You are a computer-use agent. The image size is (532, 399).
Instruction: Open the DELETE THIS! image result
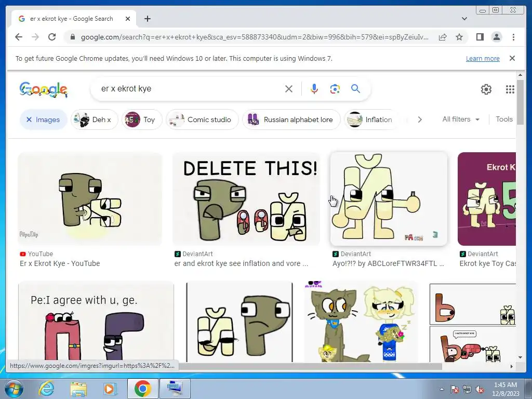[246, 199]
